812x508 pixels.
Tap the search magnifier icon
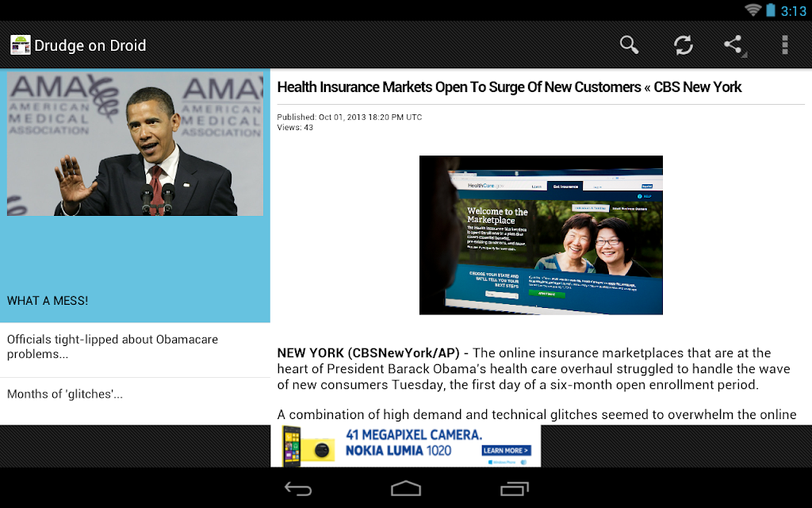(x=629, y=45)
